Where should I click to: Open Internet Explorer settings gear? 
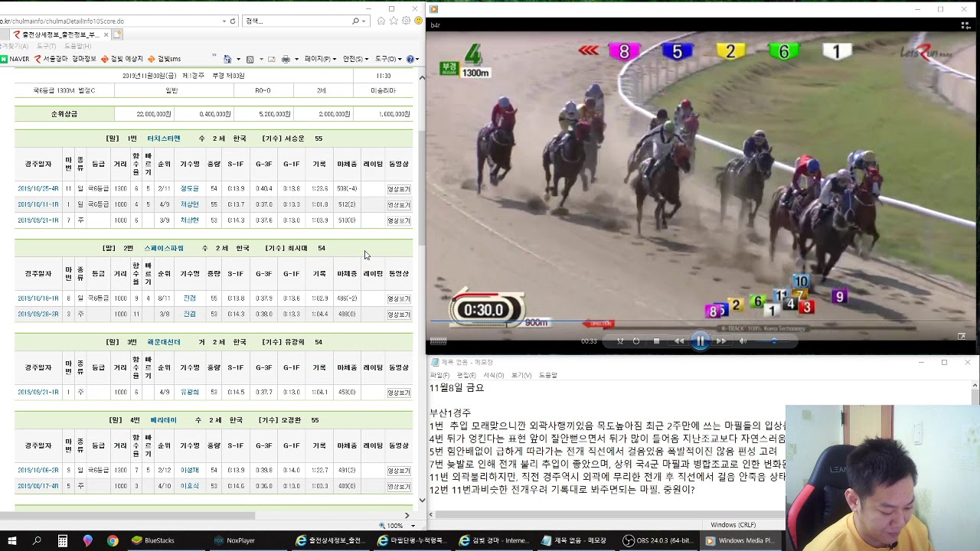(406, 21)
